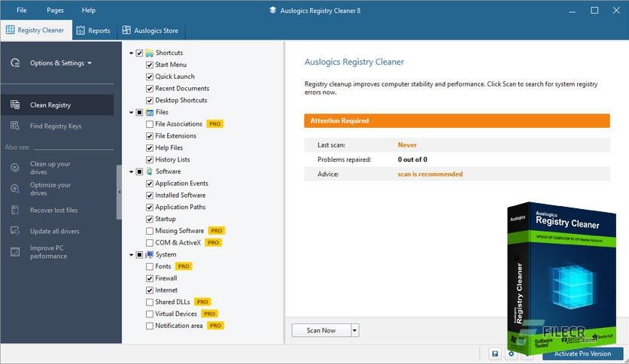
Task: Open the Pages menu
Action: pyautogui.click(x=55, y=10)
